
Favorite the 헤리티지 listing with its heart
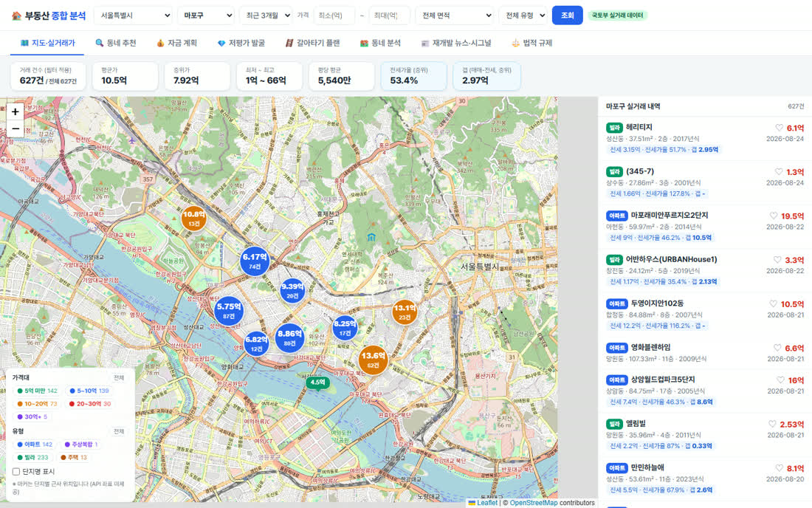[x=779, y=128]
